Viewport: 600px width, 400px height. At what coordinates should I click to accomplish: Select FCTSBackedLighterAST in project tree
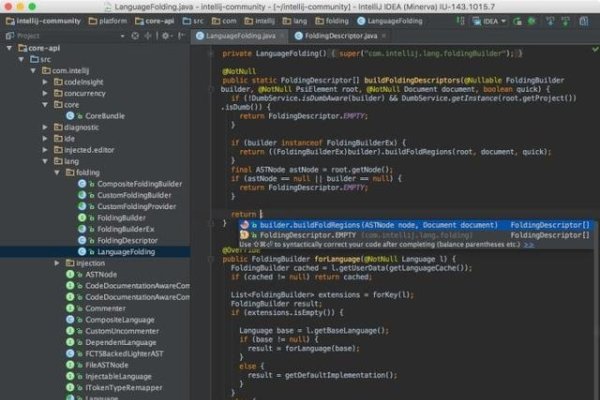(x=124, y=354)
